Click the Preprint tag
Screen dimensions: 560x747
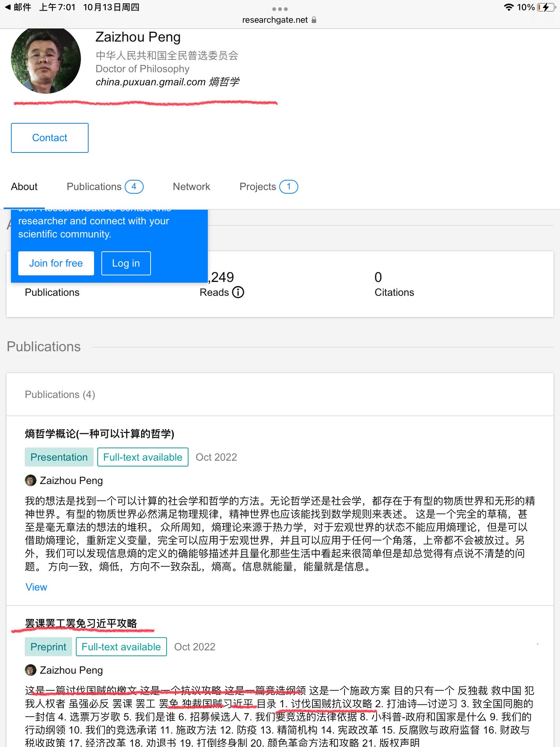coord(48,647)
